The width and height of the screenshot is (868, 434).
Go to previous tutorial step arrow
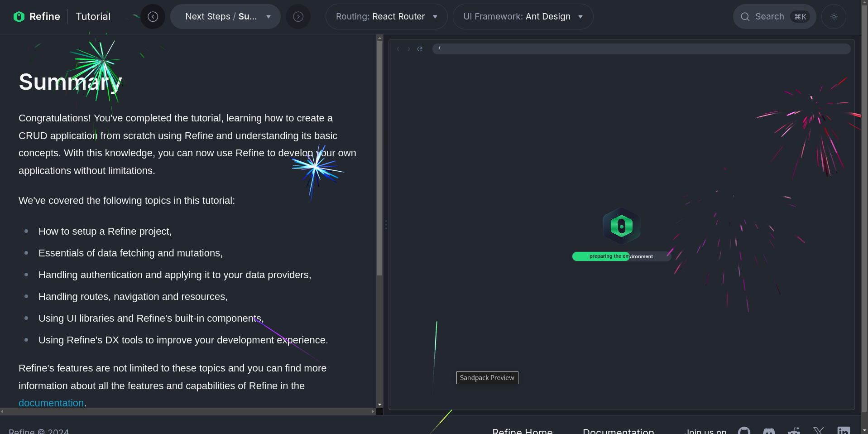[153, 17]
